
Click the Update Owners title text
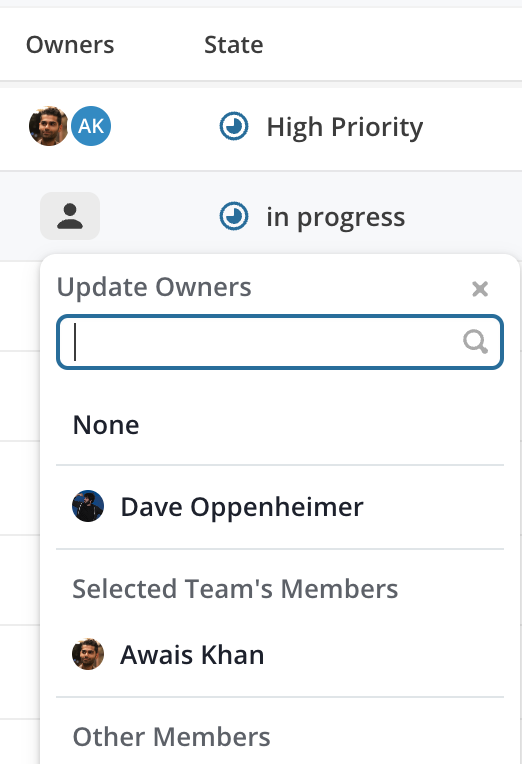tap(155, 287)
